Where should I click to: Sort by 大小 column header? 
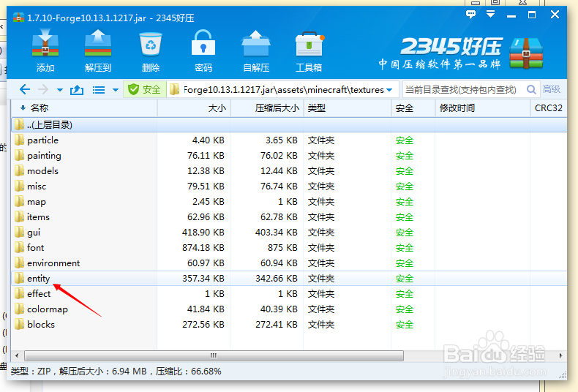coord(194,108)
